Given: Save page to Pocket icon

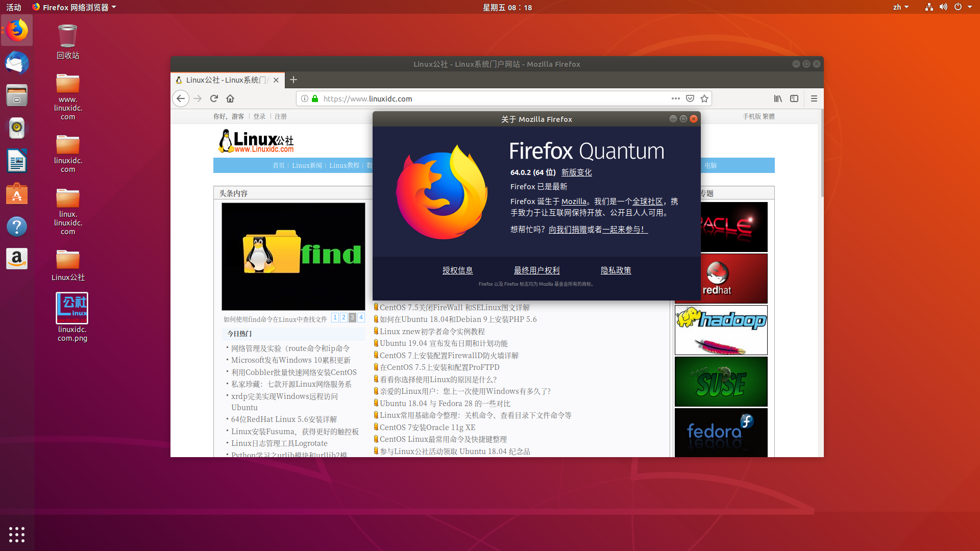Looking at the screenshot, I should (x=690, y=98).
